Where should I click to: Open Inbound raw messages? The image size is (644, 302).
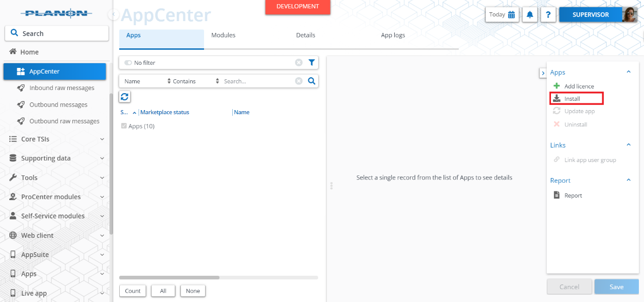pos(62,88)
